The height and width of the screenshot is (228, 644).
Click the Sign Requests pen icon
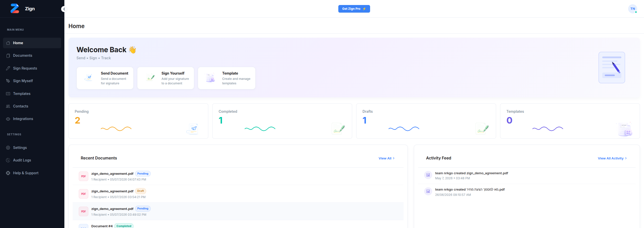click(x=8, y=68)
